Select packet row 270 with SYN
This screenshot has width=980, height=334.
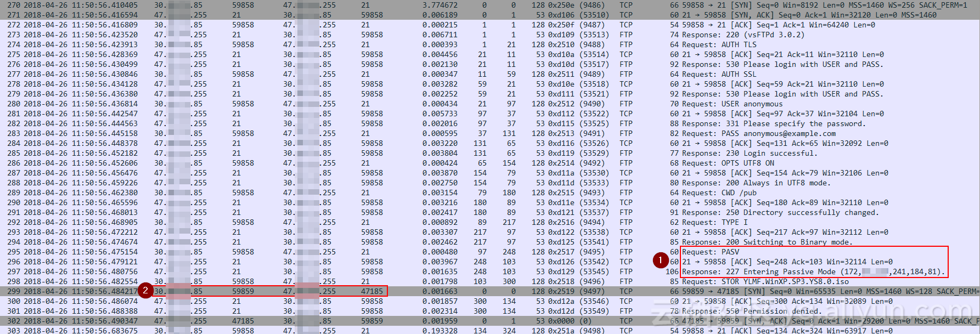click(x=490, y=5)
